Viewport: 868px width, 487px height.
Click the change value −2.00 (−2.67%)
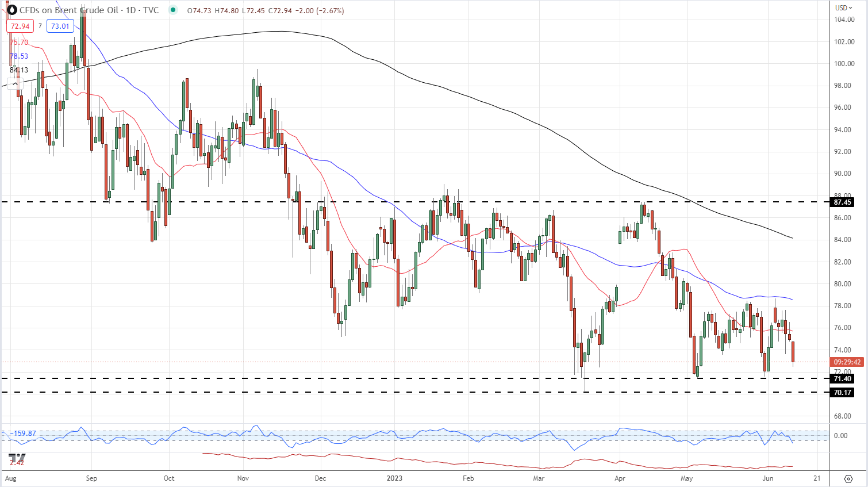320,10
